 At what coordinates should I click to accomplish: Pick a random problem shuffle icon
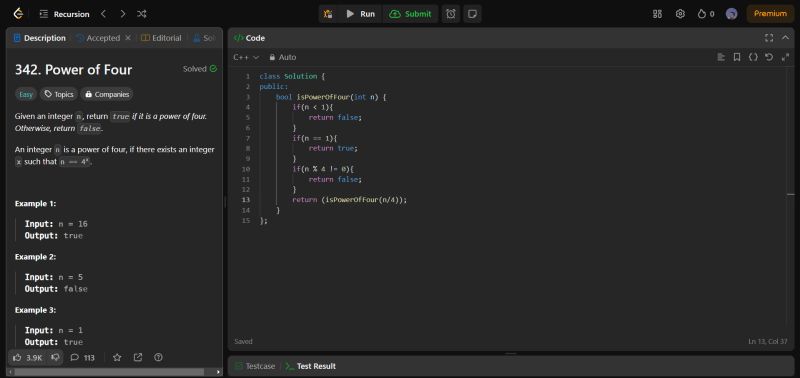tap(142, 14)
